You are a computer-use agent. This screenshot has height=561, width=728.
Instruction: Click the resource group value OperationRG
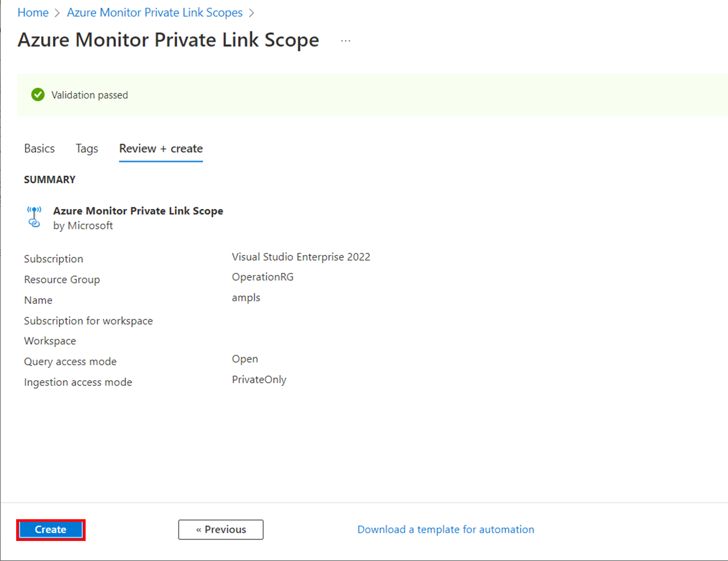[262, 277]
